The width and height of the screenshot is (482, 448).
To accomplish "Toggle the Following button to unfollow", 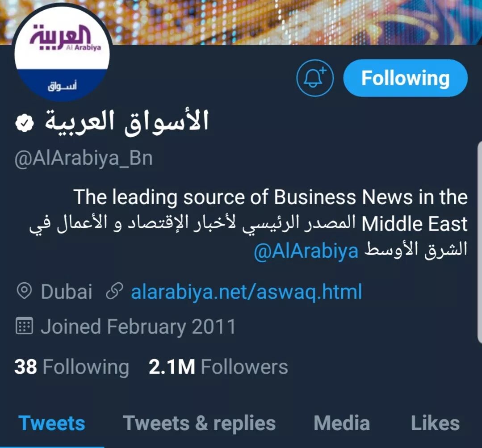I will 406,78.
